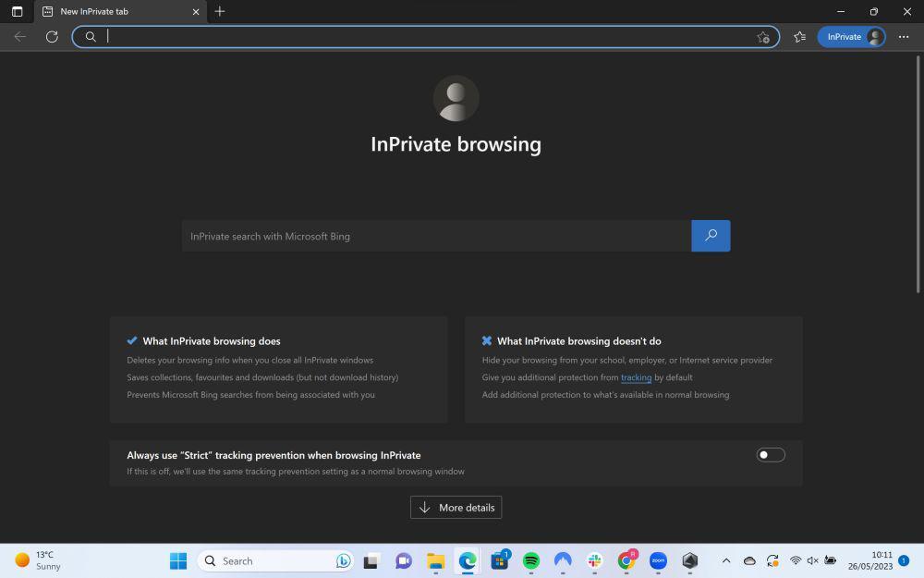Open Bing chat icon in taskbar search
924x578 pixels.
(x=343, y=561)
